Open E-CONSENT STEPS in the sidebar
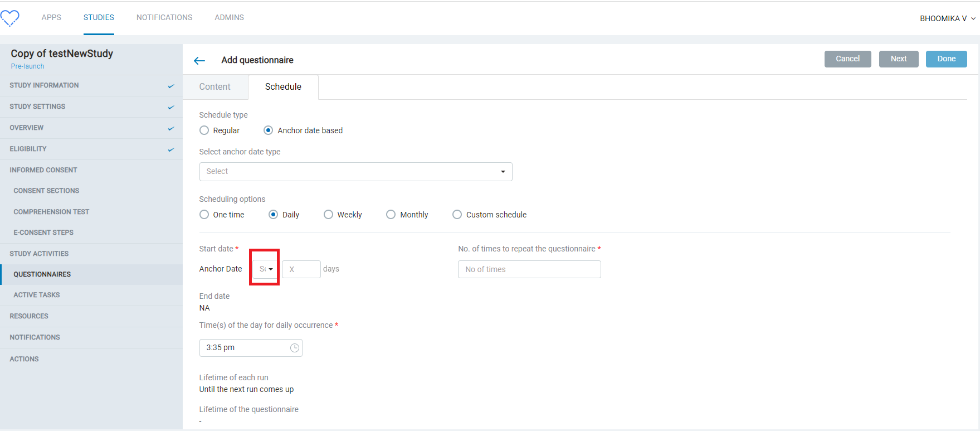Image resolution: width=980 pixels, height=431 pixels. 91,233
